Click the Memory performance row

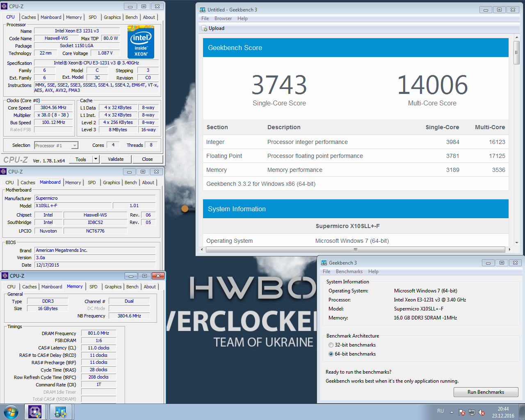356,170
